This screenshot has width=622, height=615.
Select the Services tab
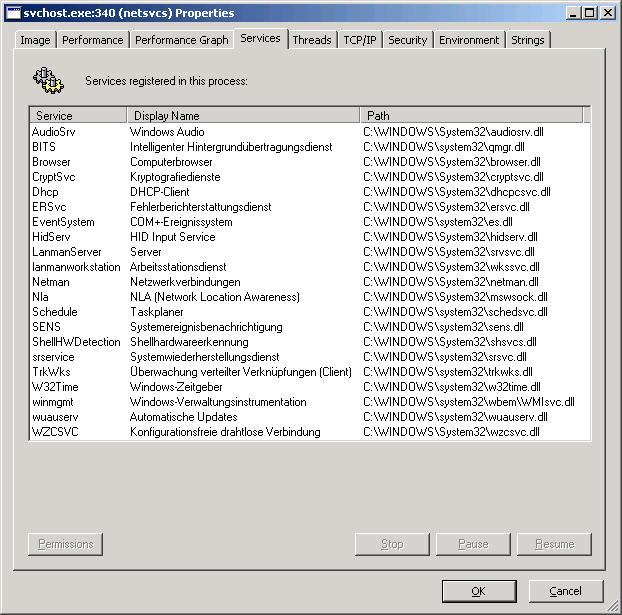(x=260, y=38)
